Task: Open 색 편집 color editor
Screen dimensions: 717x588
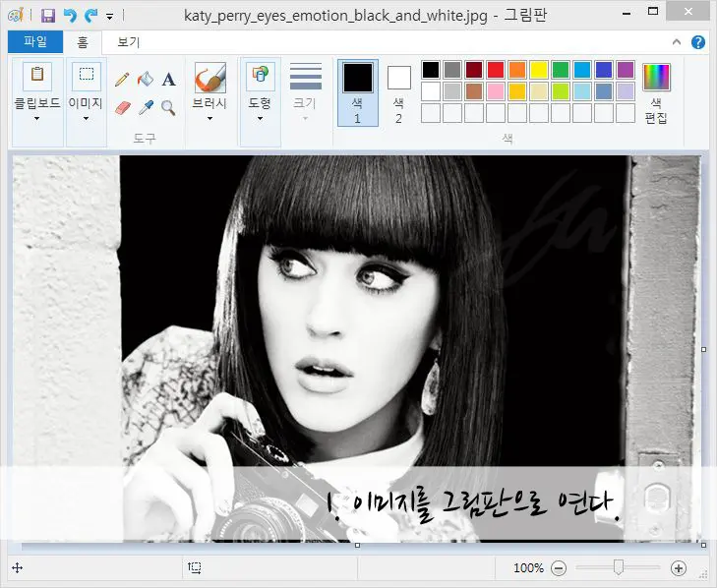Action: [656, 93]
